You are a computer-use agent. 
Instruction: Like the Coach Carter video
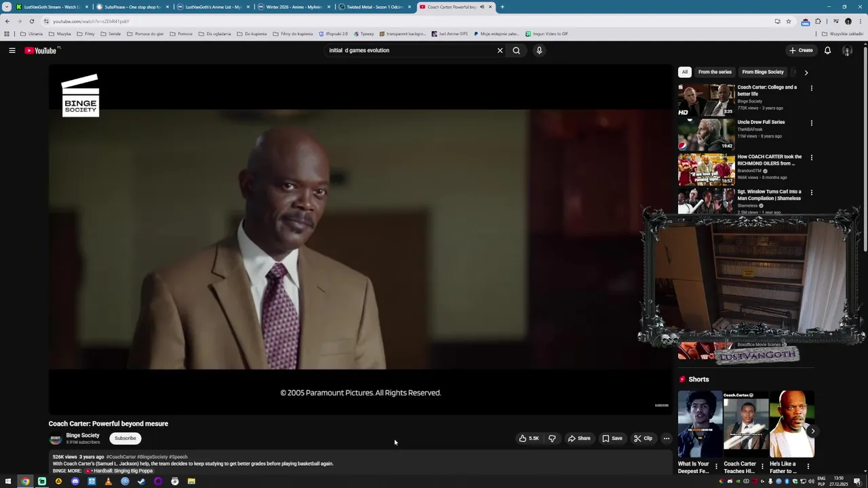tap(529, 439)
